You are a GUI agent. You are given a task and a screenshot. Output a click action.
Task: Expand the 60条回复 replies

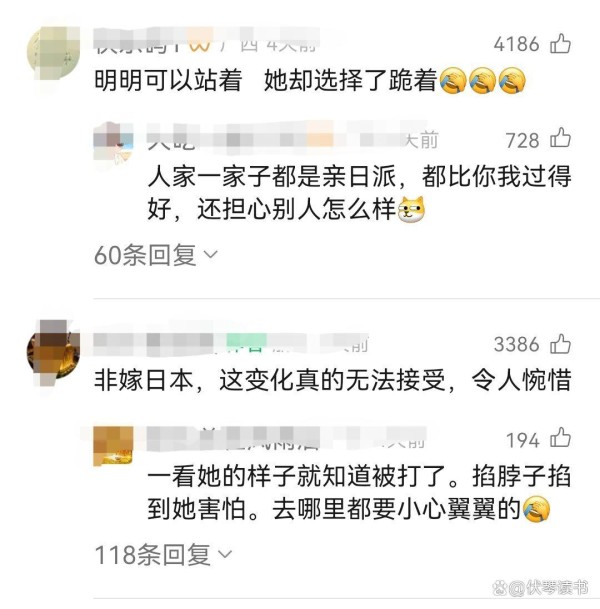(x=156, y=255)
